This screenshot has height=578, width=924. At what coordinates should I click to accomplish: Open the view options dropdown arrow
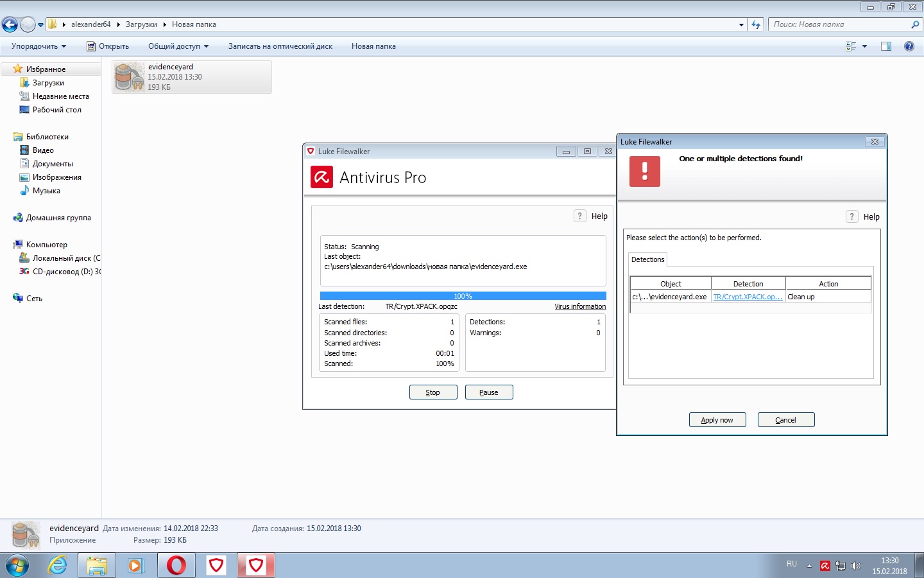pyautogui.click(x=864, y=46)
